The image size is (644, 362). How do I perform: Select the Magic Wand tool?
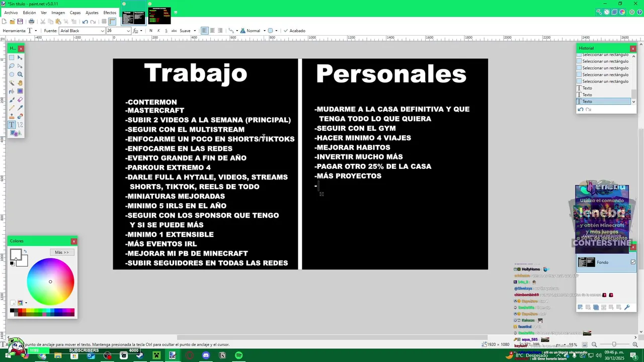pyautogui.click(x=12, y=83)
